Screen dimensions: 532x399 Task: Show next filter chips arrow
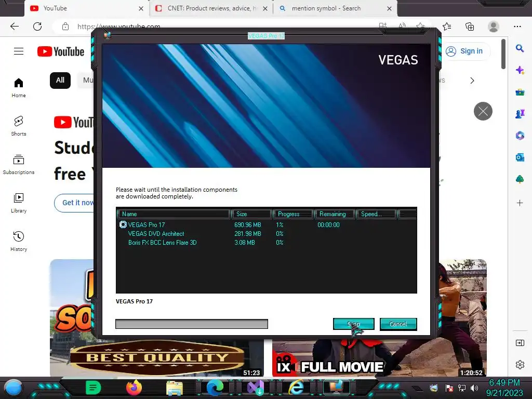(472, 81)
